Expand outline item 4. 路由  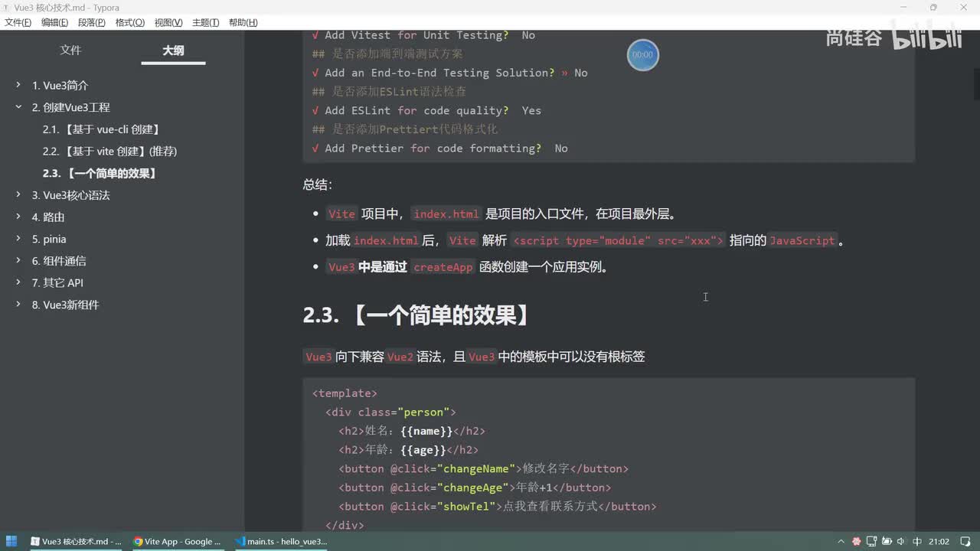[18, 217]
